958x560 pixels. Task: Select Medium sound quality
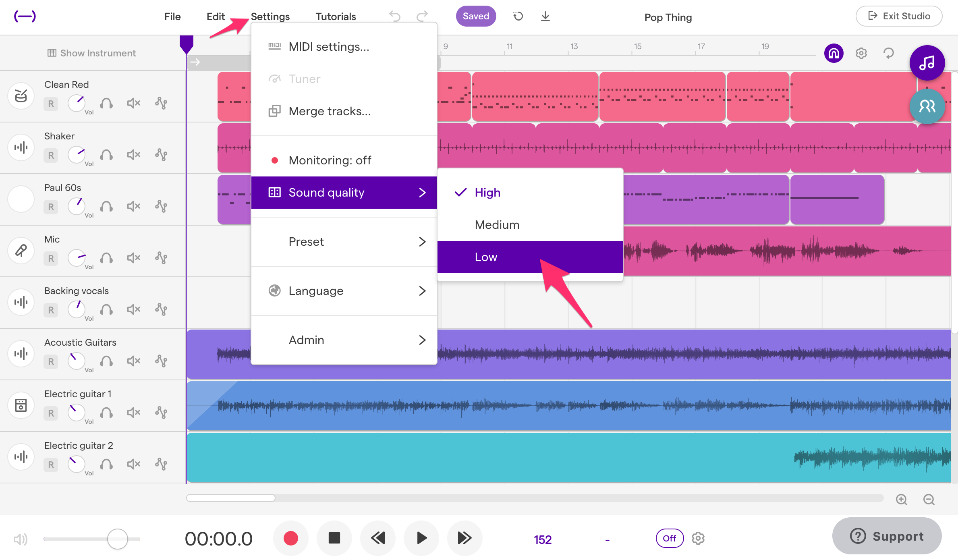530,225
